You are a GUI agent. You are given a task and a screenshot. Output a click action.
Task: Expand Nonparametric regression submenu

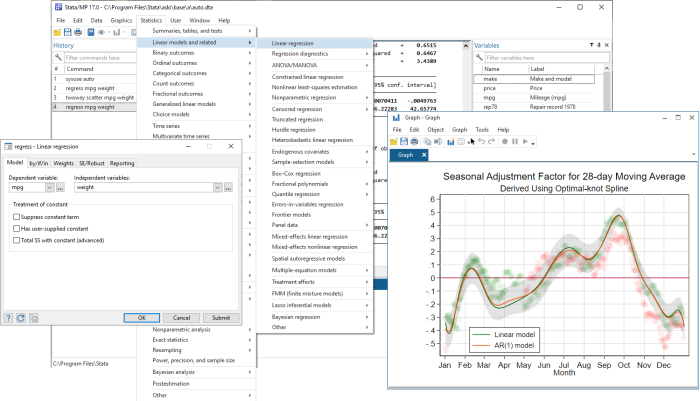click(x=315, y=97)
